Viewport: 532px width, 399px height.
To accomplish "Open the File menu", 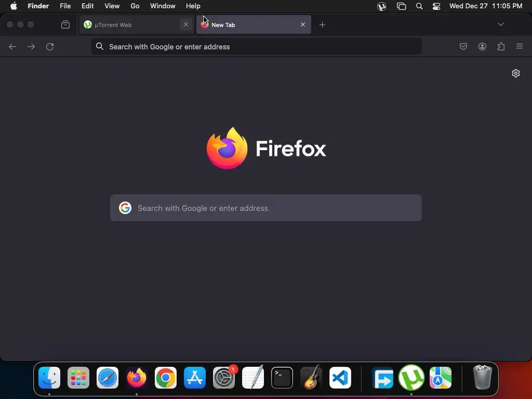I will click(65, 6).
